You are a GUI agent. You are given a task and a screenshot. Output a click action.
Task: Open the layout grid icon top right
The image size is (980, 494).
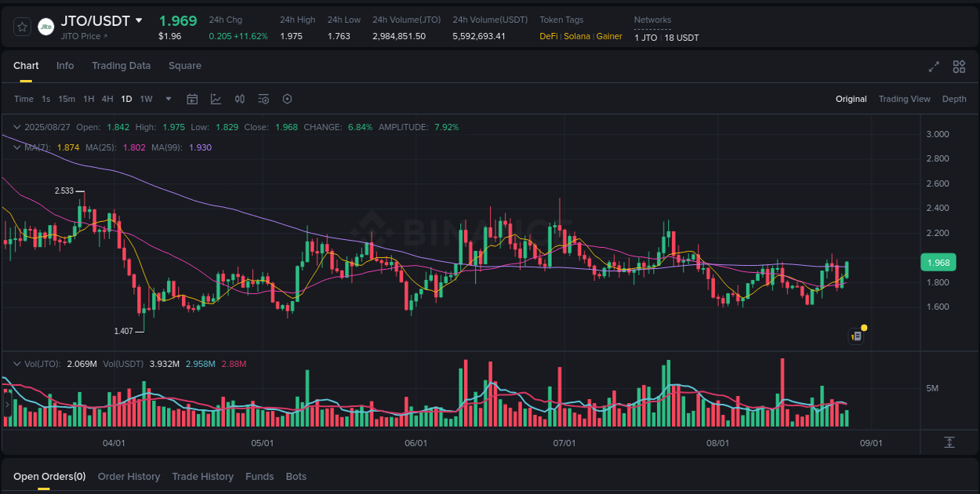958,67
